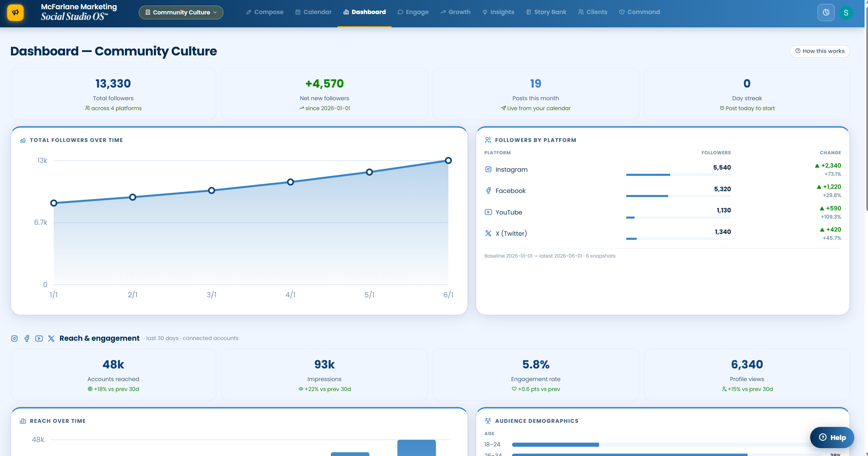Image resolution: width=868 pixels, height=456 pixels.
Task: Click the 1/1 data point on followers chart
Action: pyautogui.click(x=54, y=203)
